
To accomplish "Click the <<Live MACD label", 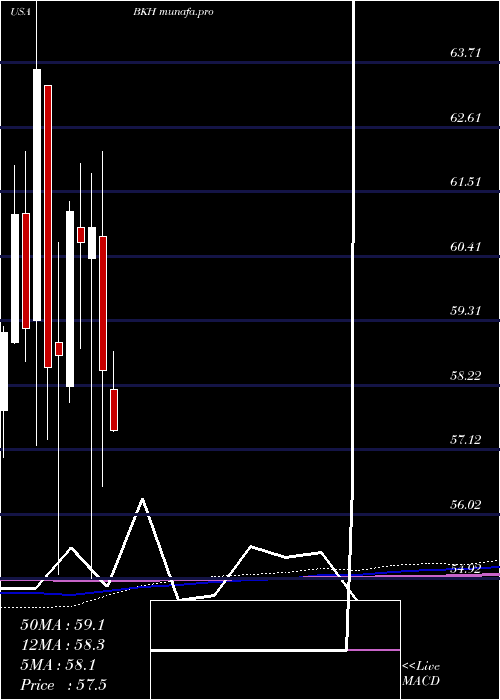I will [x=421, y=673].
